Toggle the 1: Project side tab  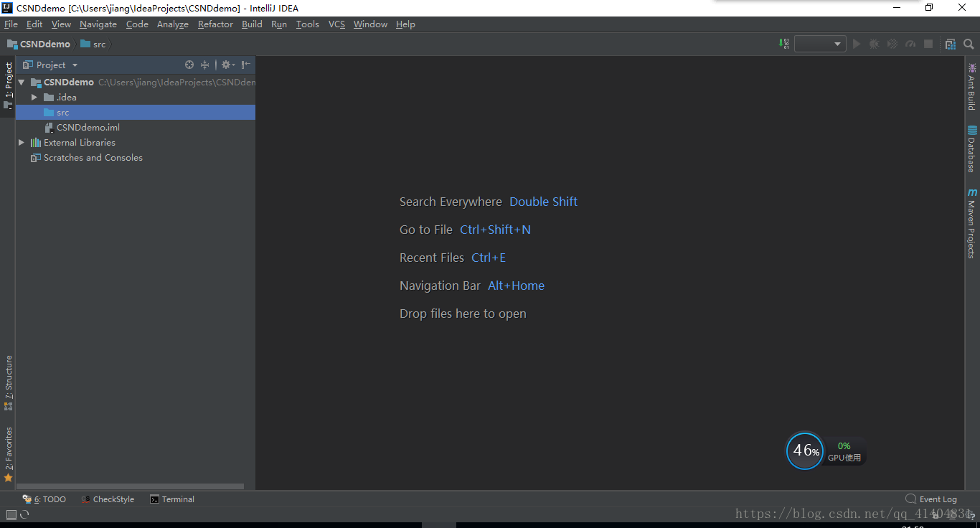[x=8, y=85]
